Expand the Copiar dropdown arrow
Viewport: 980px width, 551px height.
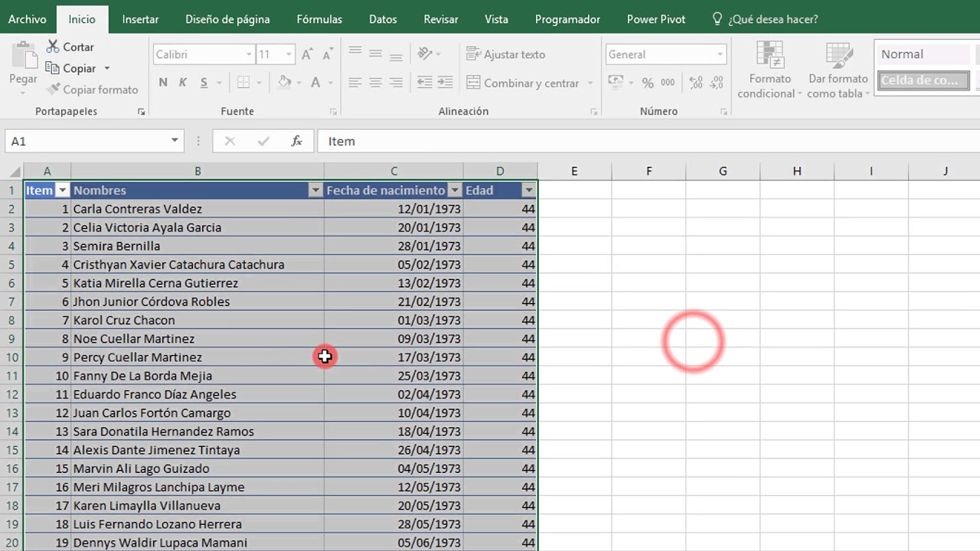(106, 68)
